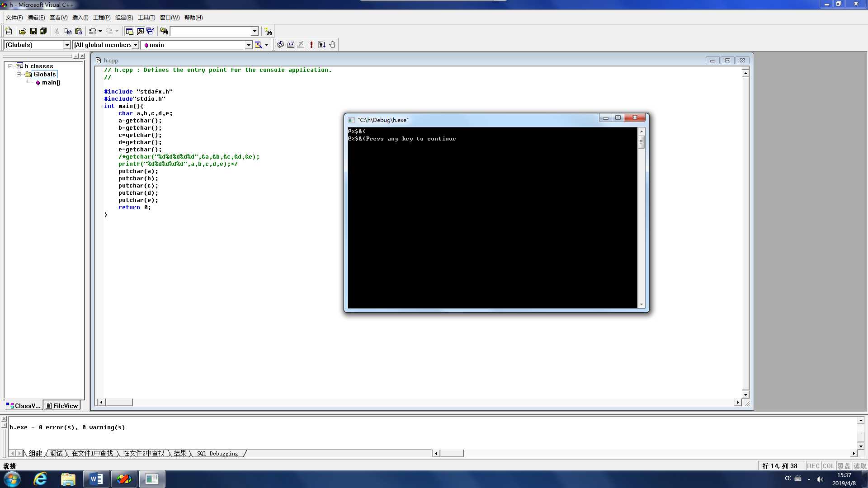Switch to the 在文件2中查找 output tab

tap(144, 453)
